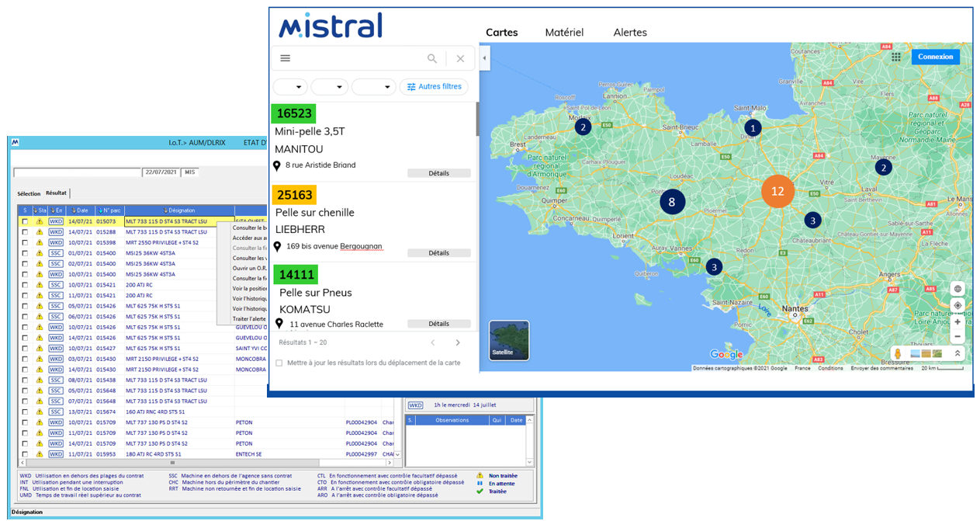Image resolution: width=980 pixels, height=521 pixels.
Task: Open the map cluster marker showing 8
Action: (673, 202)
